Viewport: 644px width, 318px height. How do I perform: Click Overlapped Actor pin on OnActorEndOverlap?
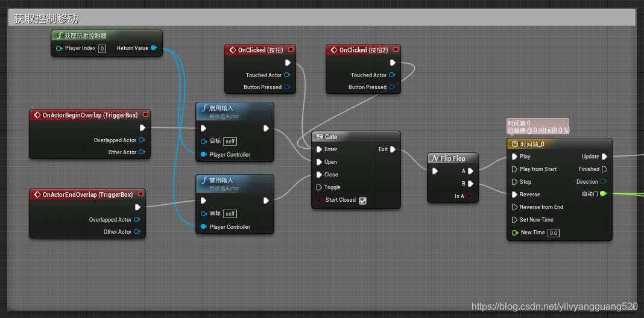click(x=137, y=219)
